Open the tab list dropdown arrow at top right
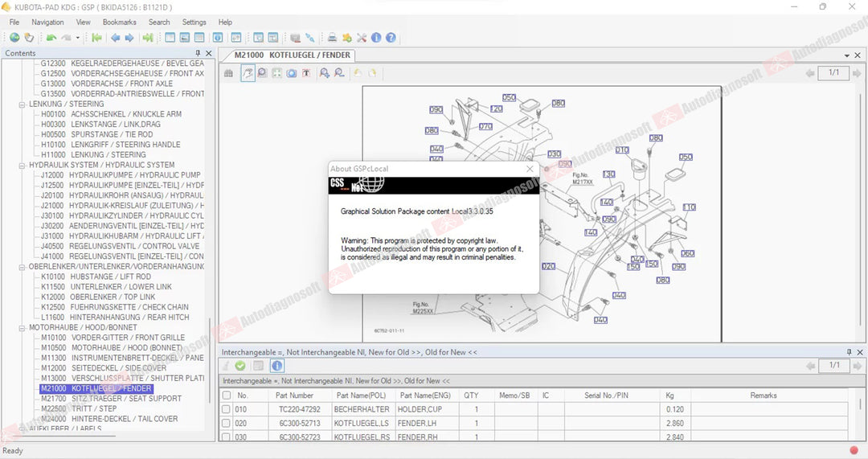 (847, 55)
